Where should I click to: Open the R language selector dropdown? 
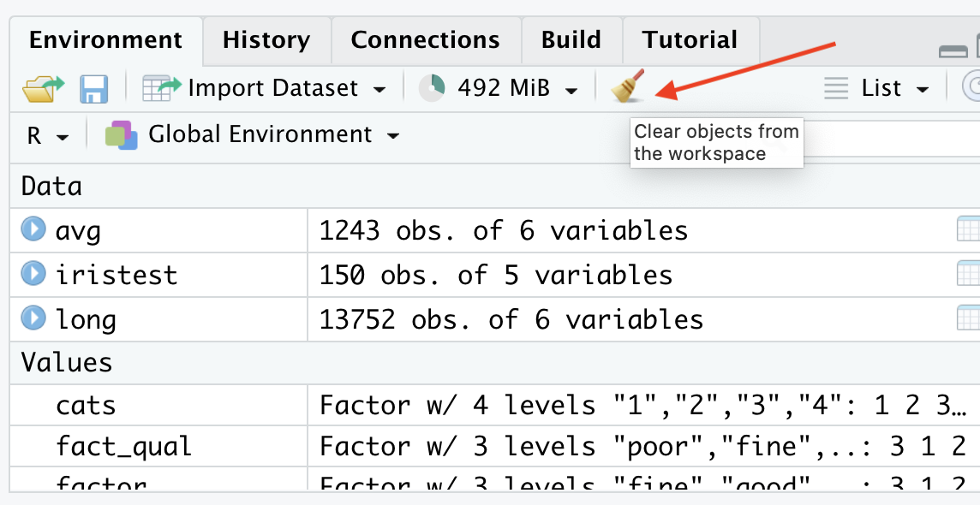(47, 136)
